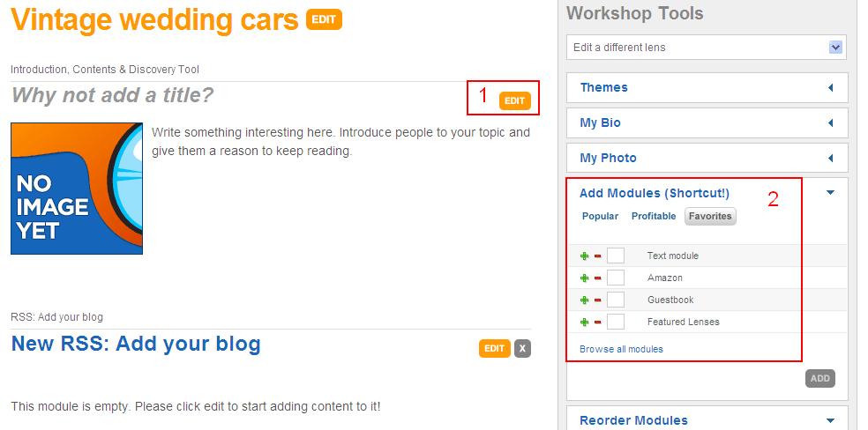The width and height of the screenshot is (868, 430).
Task: Open the Browse all modules link
Action: pos(621,349)
